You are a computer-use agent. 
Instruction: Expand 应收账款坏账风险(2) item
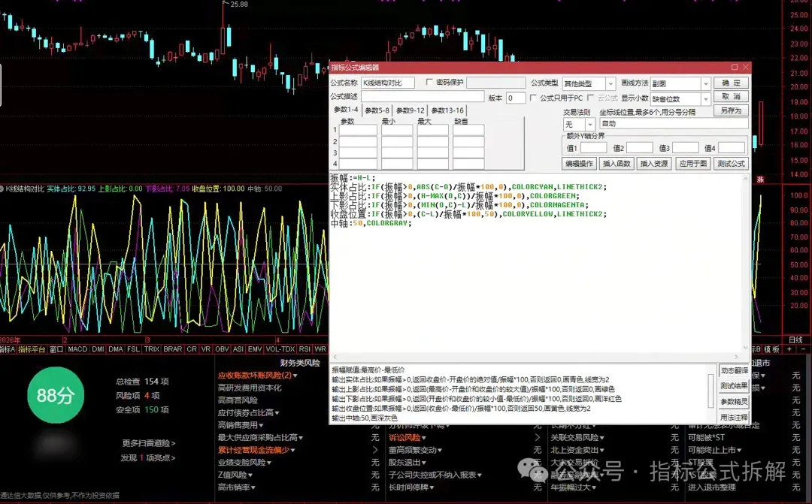tap(295, 376)
